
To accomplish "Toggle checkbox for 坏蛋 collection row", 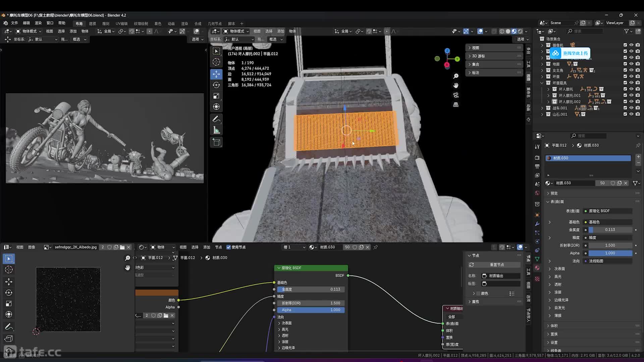I will pyautogui.click(x=625, y=76).
